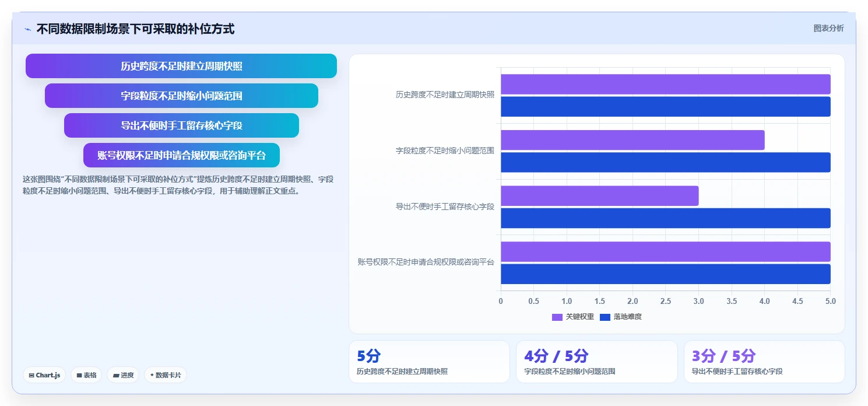This screenshot has width=868, height=406.
Task: Click blue 落地难度 bar for 字段粒度不足时缩小问题范围
Action: (x=665, y=162)
